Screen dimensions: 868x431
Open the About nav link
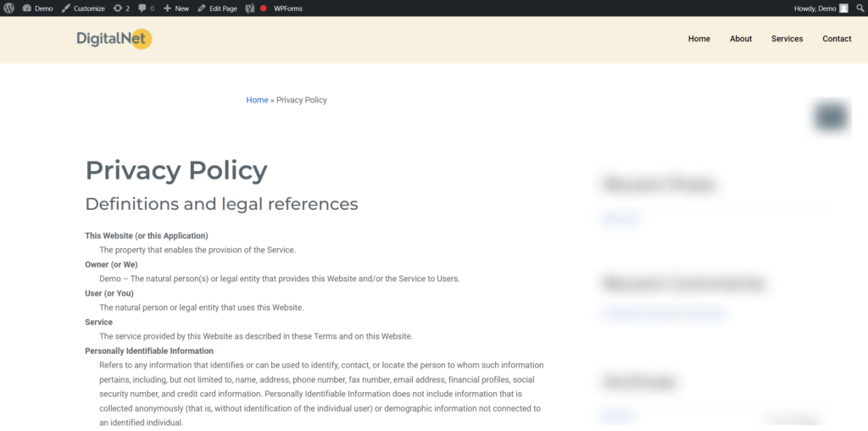[x=741, y=39]
